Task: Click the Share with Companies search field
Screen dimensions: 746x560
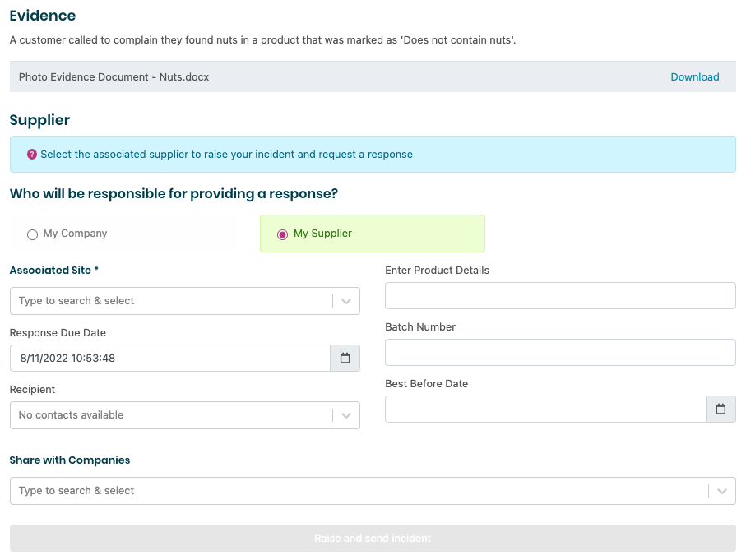Action: tap(358, 491)
